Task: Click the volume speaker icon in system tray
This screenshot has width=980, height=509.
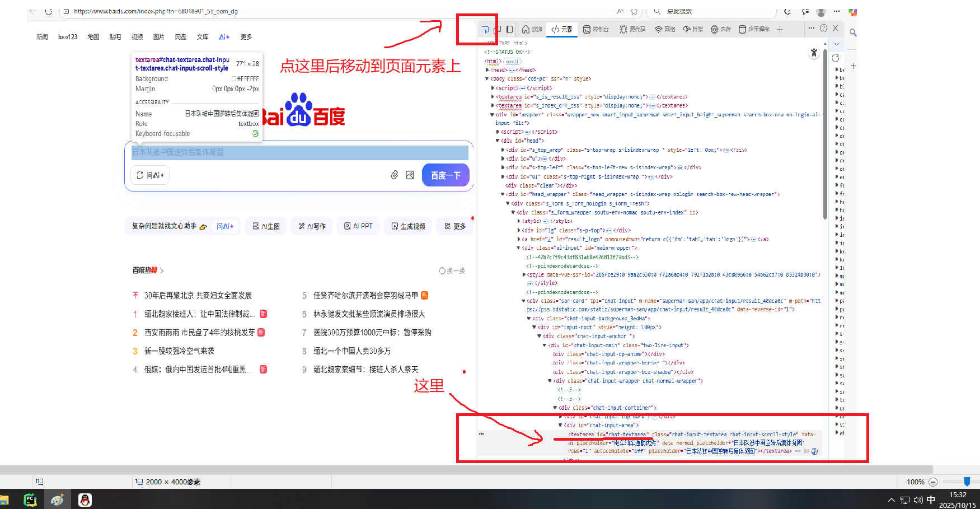Action: click(x=918, y=500)
